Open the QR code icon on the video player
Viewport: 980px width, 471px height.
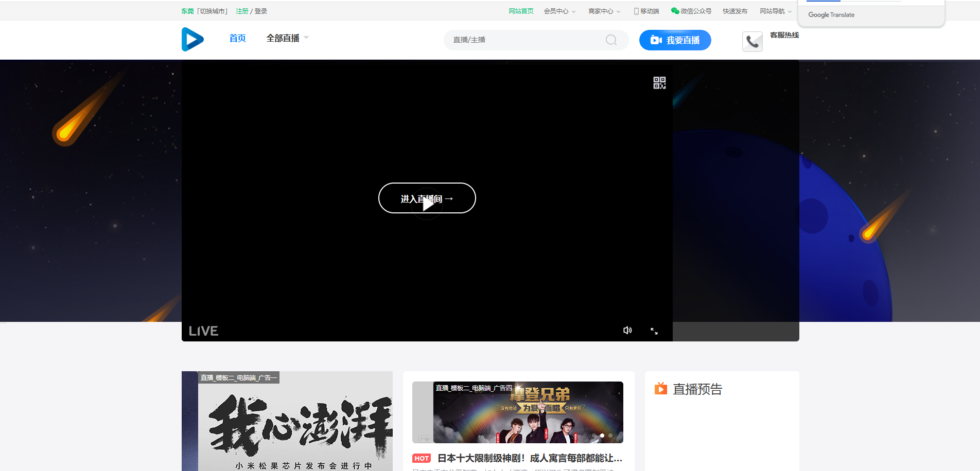659,82
